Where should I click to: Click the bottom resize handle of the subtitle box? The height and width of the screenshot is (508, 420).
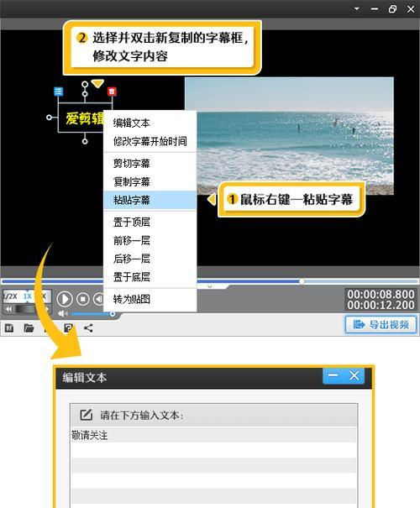coord(85,141)
